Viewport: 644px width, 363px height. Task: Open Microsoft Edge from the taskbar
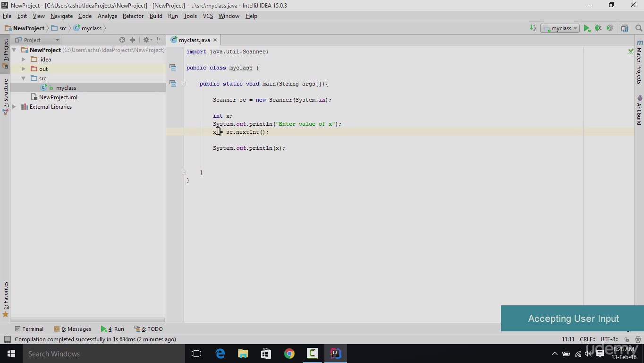(x=220, y=354)
